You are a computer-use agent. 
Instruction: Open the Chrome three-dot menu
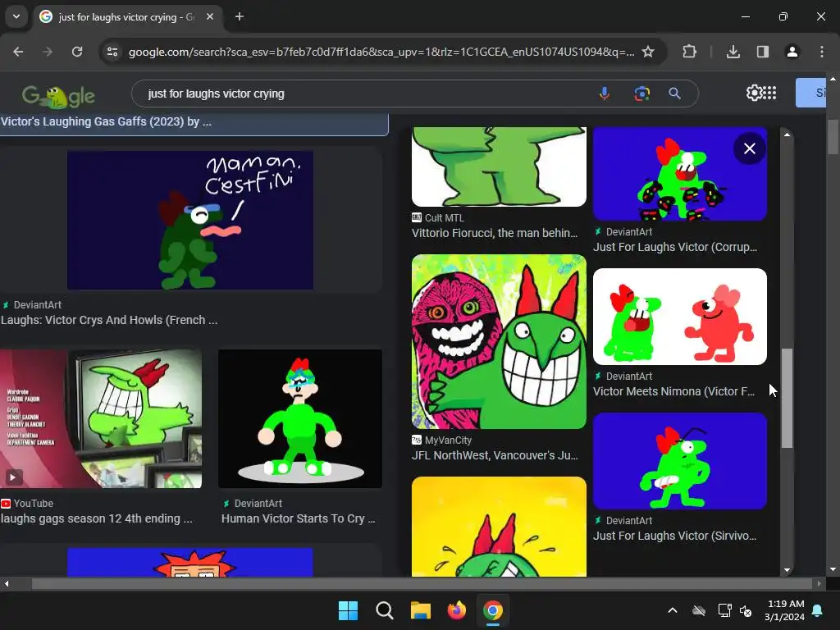pos(822,52)
